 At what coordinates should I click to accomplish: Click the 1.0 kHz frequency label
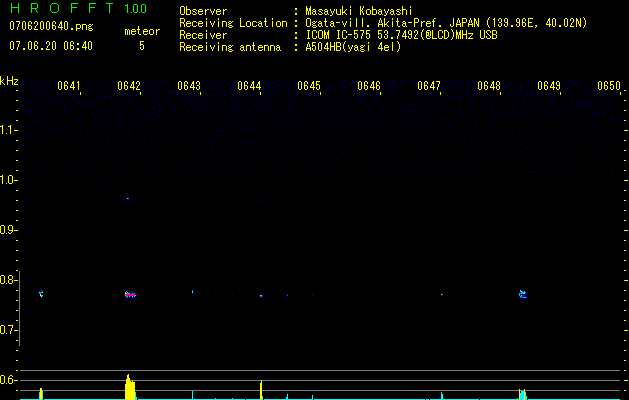pos(7,180)
